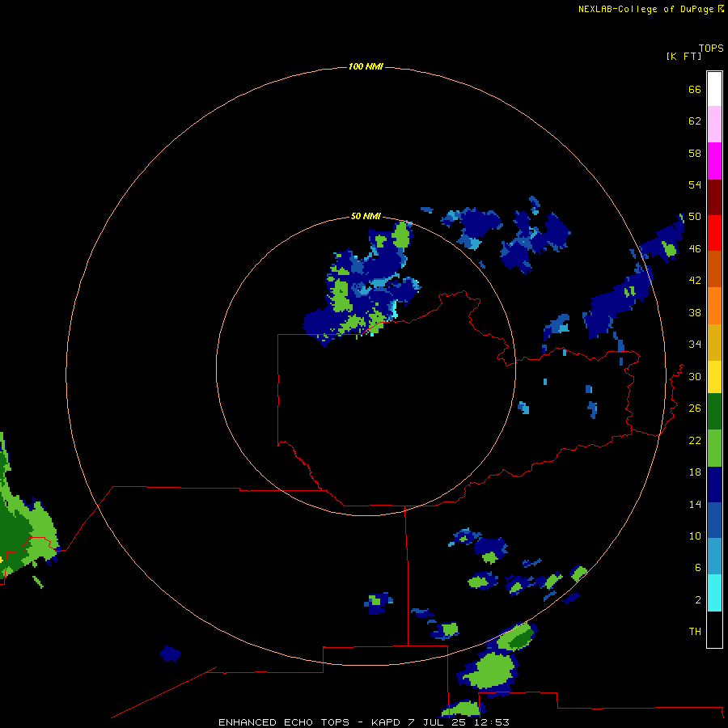
Task: Click the legend value 66
Action: tap(695, 90)
